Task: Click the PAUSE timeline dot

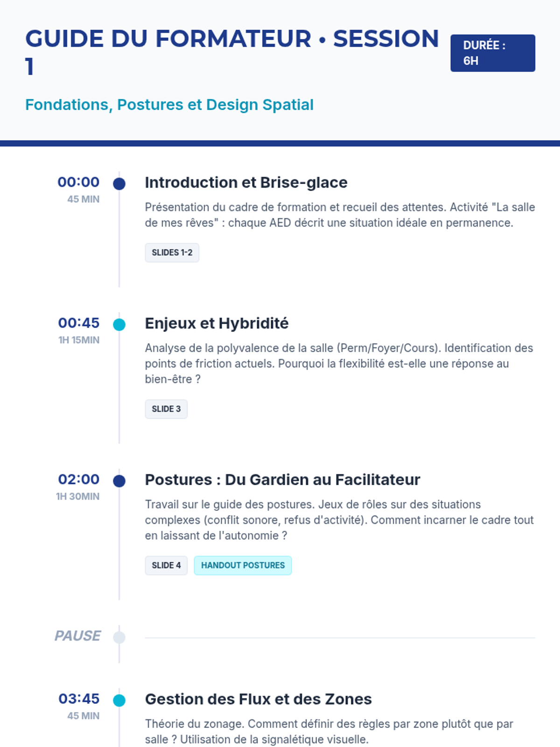Action: click(x=119, y=637)
